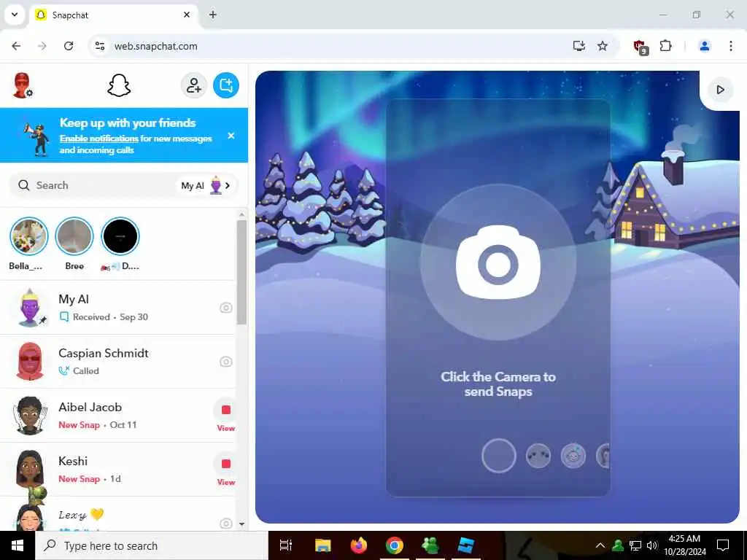This screenshot has width=747, height=560.
Task: Open camera icon in Lexy row
Action: click(226, 524)
